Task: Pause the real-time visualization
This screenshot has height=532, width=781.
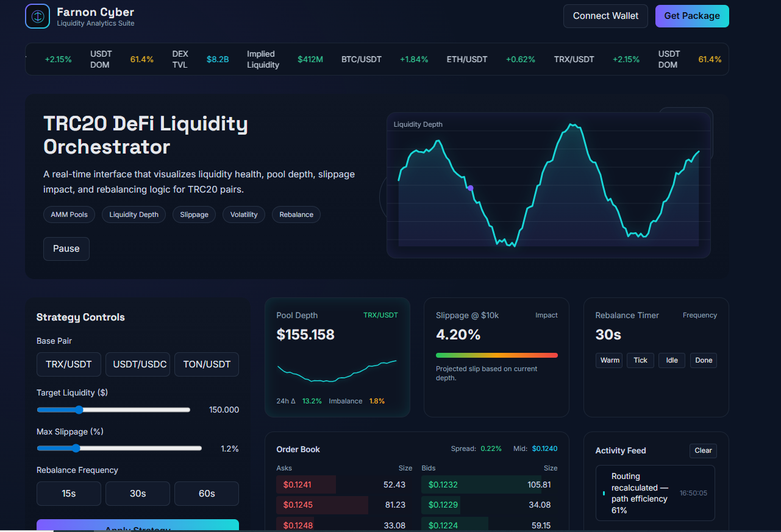Action: 66,249
